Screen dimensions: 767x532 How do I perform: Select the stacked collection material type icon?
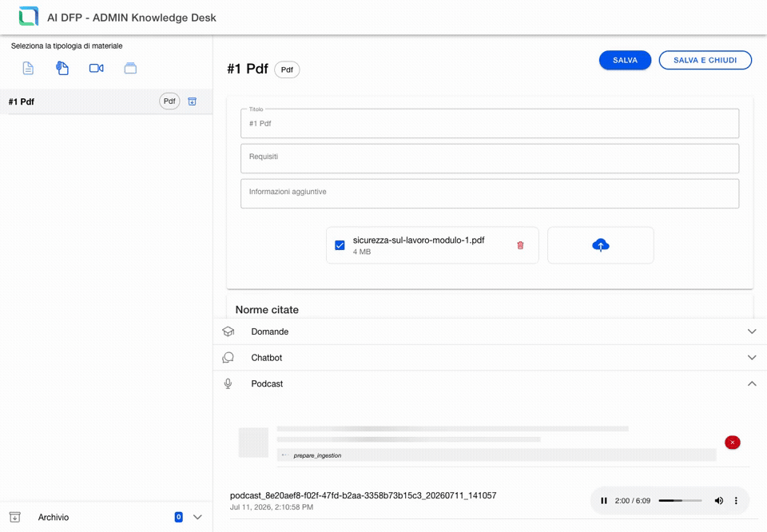[130, 69]
